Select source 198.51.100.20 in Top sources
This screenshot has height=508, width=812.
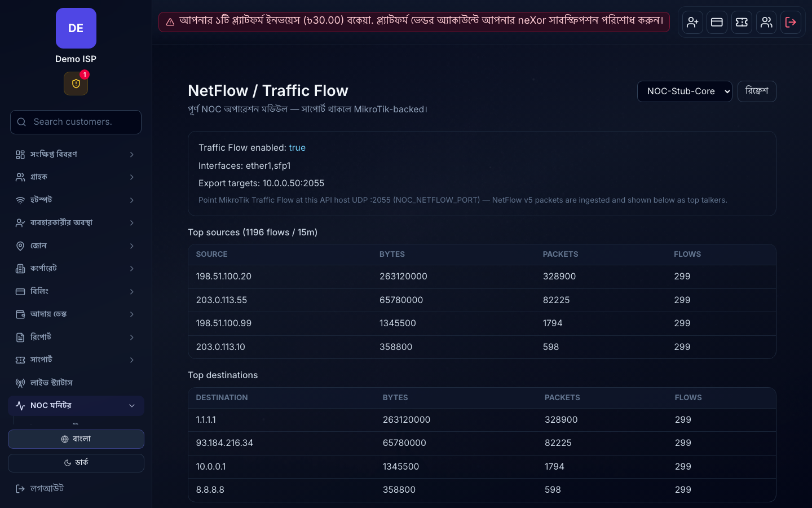[224, 277]
